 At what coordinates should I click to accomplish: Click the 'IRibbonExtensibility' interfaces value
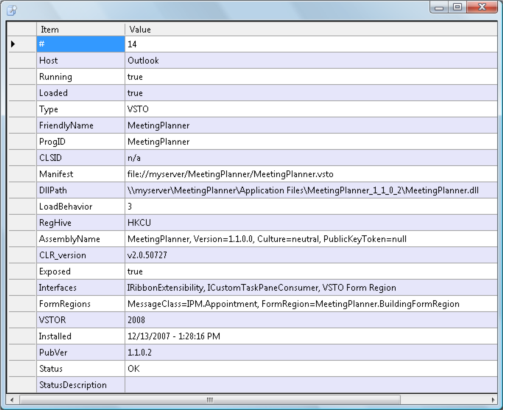click(311, 288)
